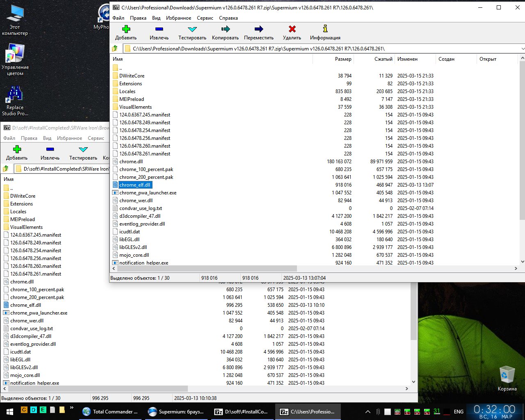The image size is (525, 420).
Task: Sort by the Изменен column header
Action: tap(415, 59)
